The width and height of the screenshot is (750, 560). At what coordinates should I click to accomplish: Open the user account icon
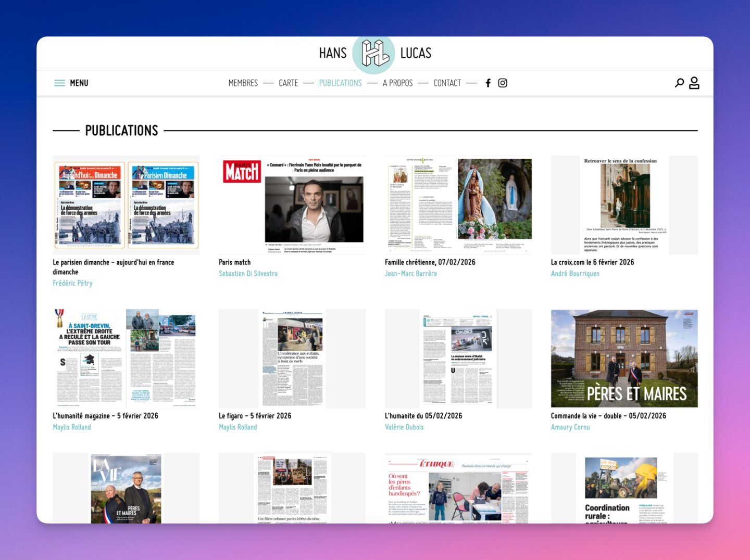pyautogui.click(x=694, y=83)
